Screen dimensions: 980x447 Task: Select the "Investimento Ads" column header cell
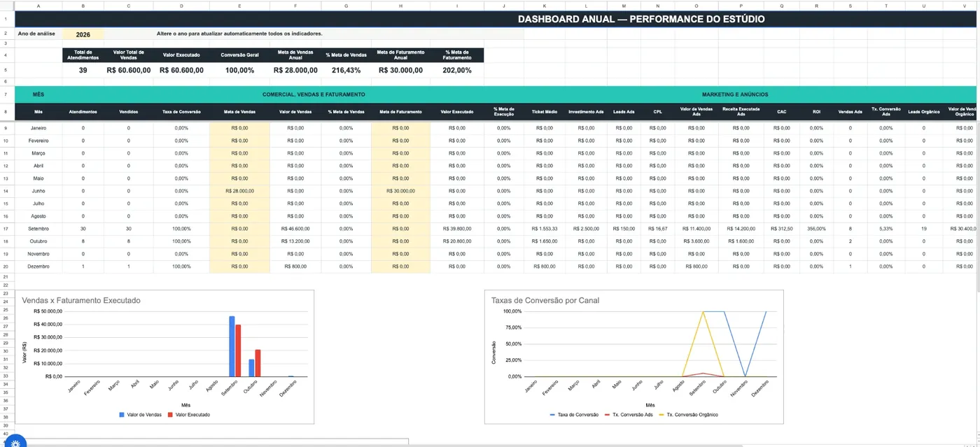[586, 111]
